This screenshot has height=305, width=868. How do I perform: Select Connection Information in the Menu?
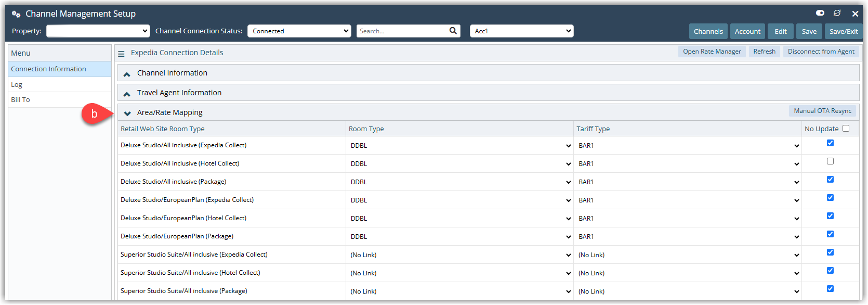tap(60, 69)
